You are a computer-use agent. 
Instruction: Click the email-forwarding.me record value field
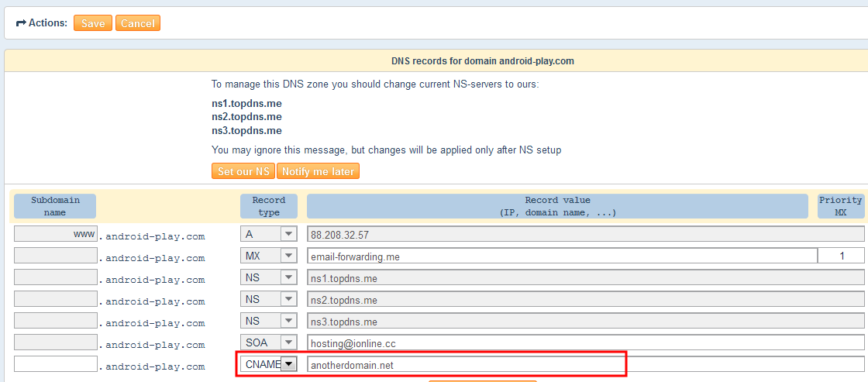562,256
